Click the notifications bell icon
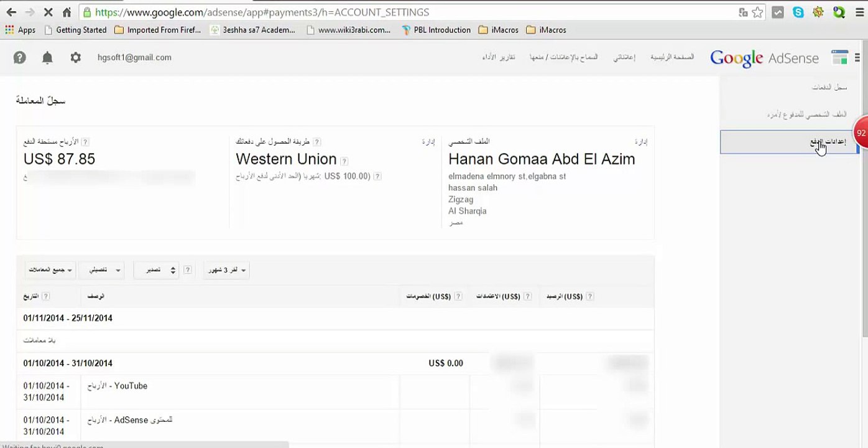The image size is (868, 448). click(x=47, y=58)
